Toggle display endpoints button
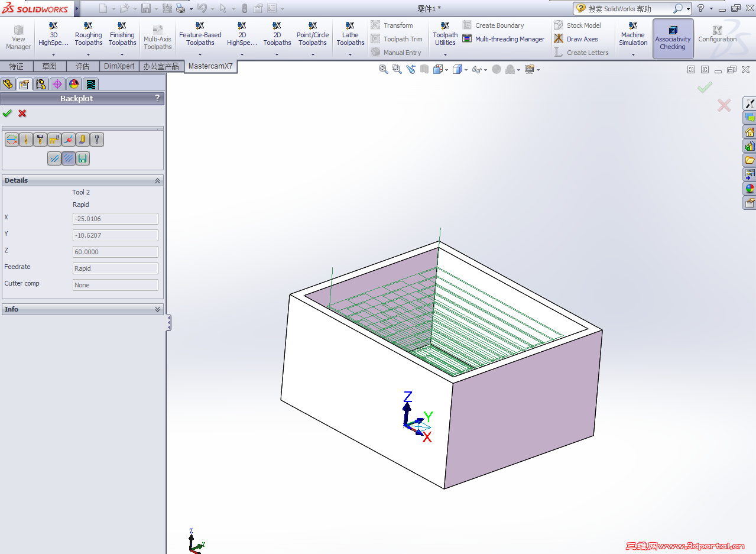Image resolution: width=756 pixels, height=554 pixels. coord(69,140)
